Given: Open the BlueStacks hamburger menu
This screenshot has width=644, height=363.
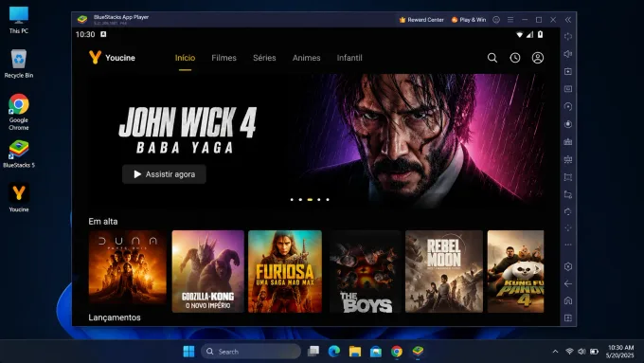Looking at the screenshot, I should (x=510, y=20).
